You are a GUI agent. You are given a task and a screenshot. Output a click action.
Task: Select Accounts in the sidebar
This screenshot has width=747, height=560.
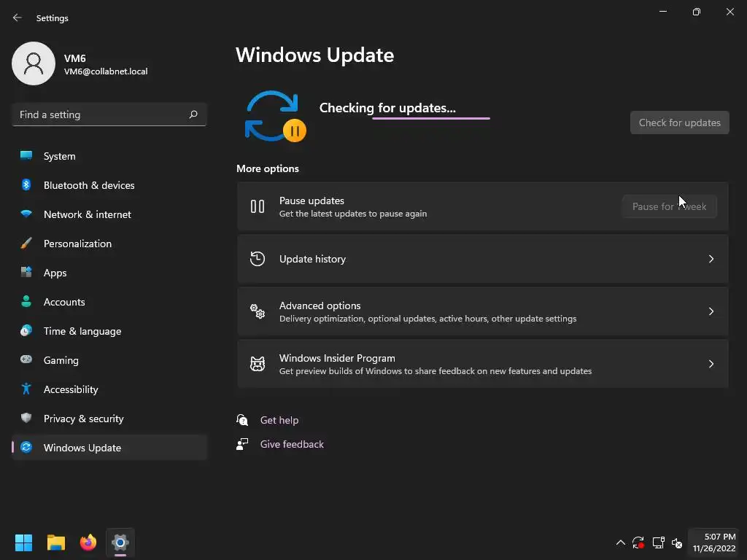109,301
